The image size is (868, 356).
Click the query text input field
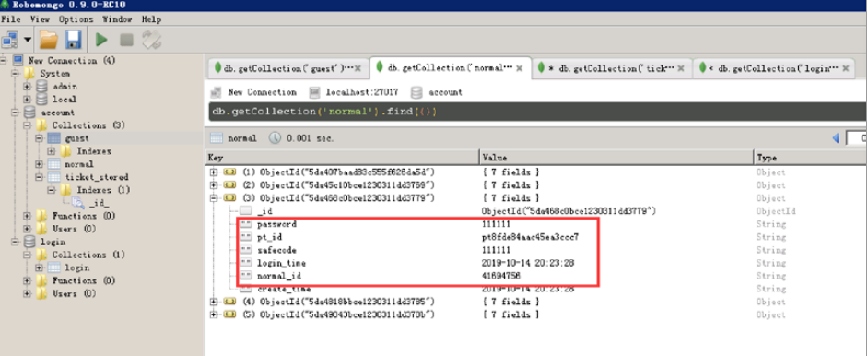pyautogui.click(x=537, y=112)
